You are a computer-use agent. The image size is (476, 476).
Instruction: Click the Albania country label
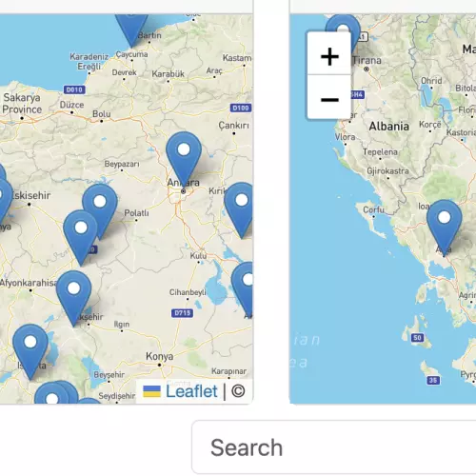click(388, 127)
